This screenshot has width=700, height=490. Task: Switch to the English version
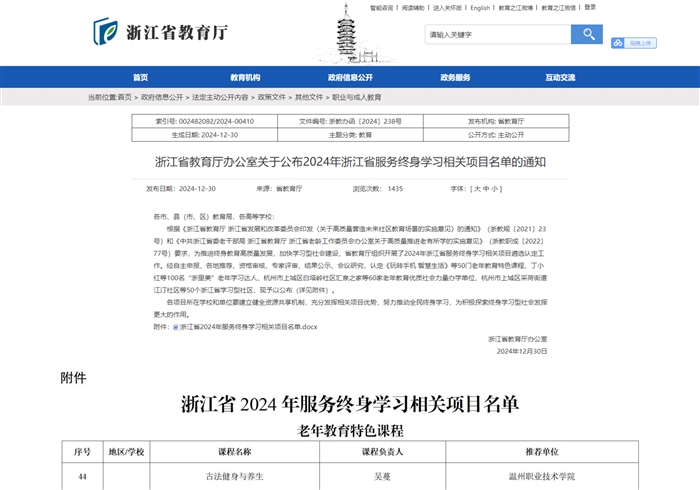(x=480, y=8)
